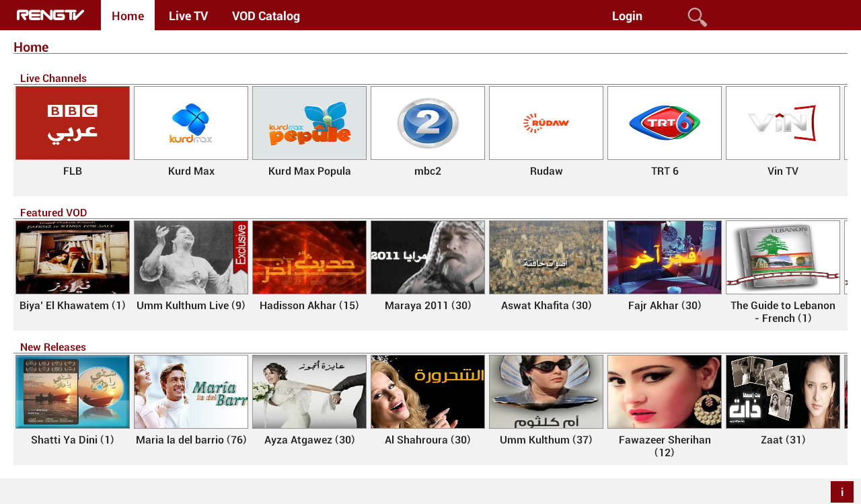This screenshot has width=861, height=504.
Task: Open the Shatti Ya Dini poster thumbnail
Action: 73,392
